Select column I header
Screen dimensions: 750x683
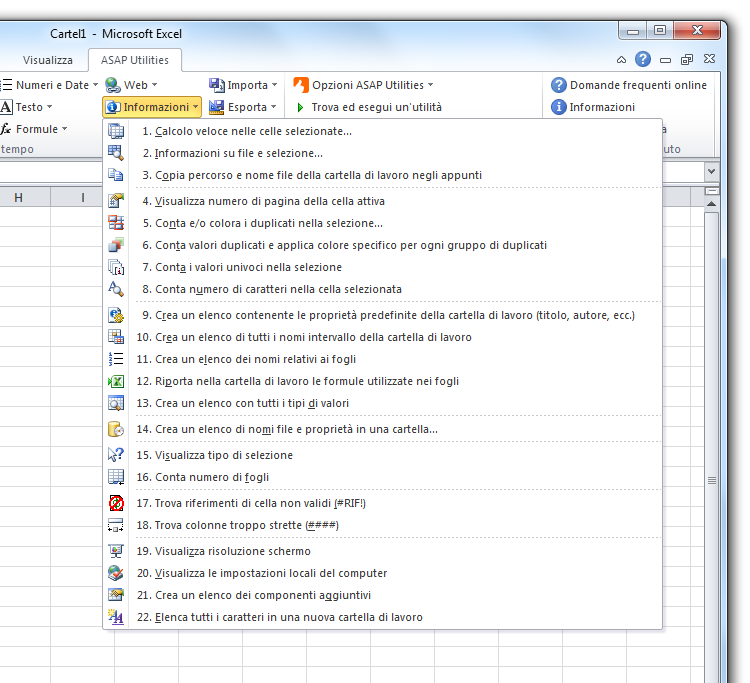click(x=83, y=198)
